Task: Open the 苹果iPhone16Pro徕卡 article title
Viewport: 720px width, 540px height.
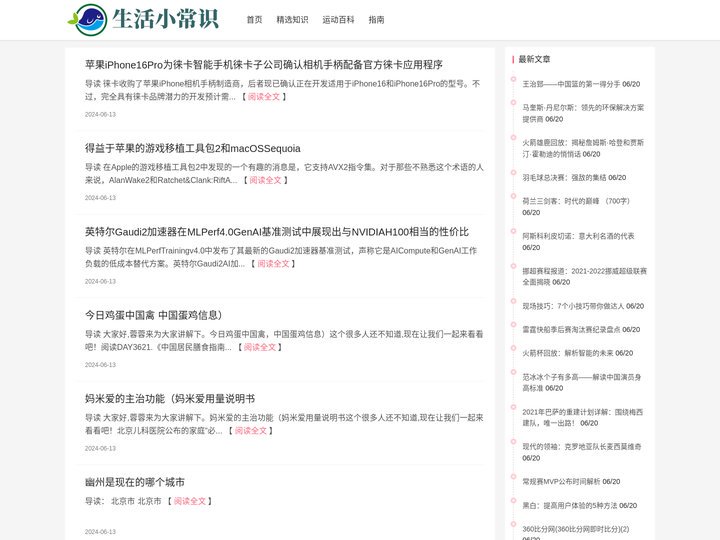Action: 264,65
